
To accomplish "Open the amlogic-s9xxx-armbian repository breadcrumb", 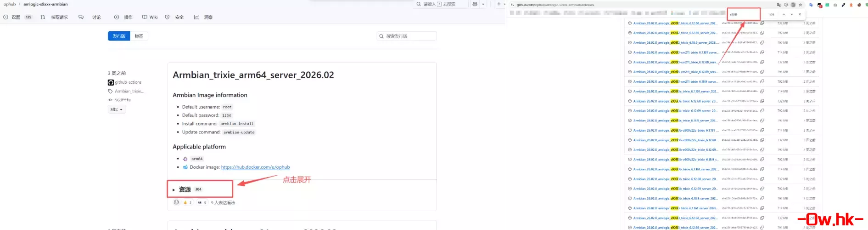I will tap(45, 4).
